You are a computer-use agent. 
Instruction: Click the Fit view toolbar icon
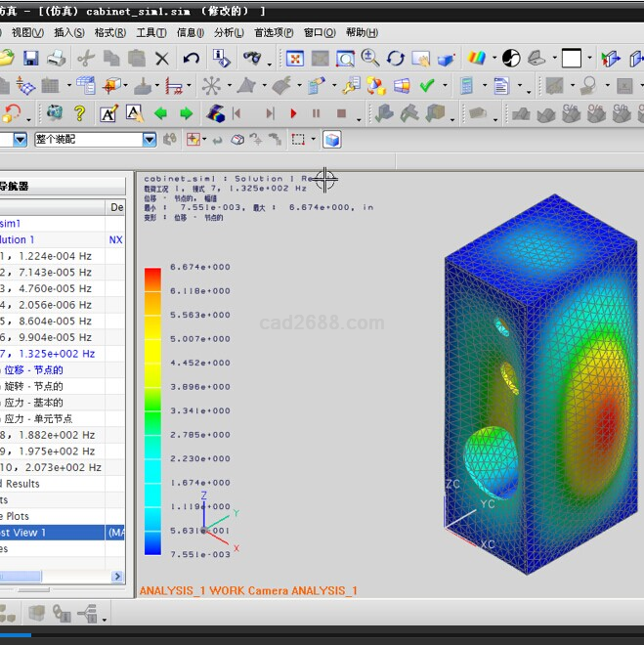pyautogui.click(x=294, y=59)
